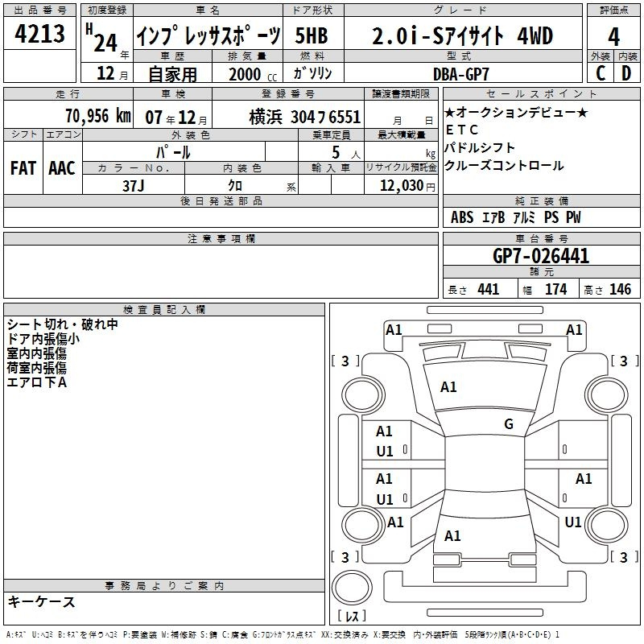Viewport: 644px width, 644px height.
Task: Click lot number 4213
Action: coord(39,34)
